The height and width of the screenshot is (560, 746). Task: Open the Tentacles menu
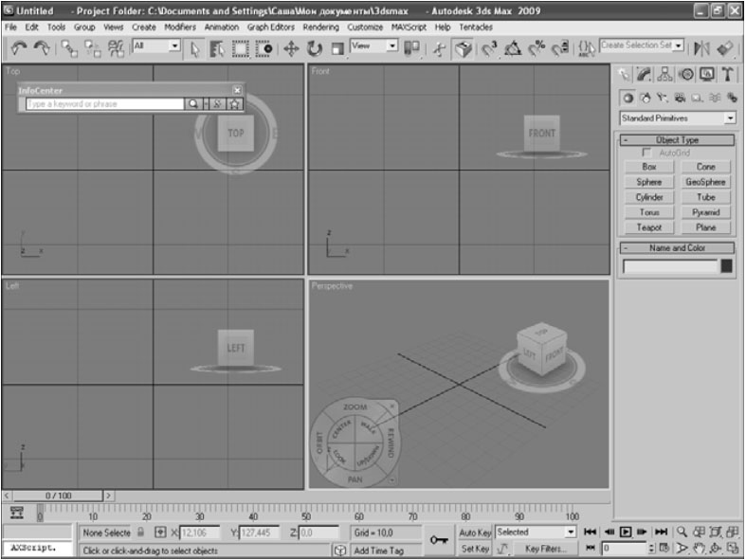pyautogui.click(x=476, y=27)
